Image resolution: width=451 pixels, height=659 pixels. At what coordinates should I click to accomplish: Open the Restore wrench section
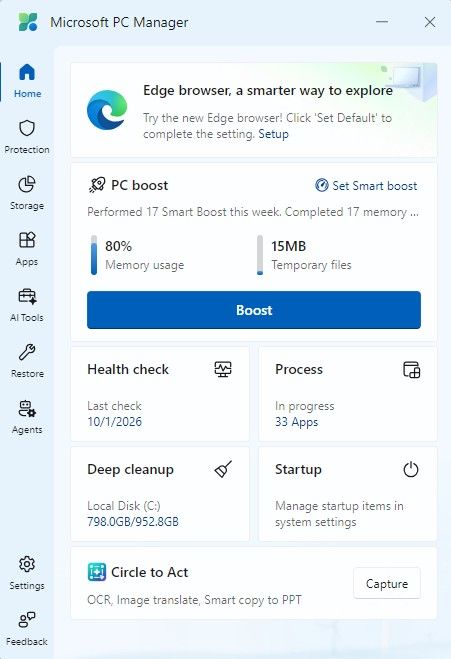pyautogui.click(x=27, y=361)
